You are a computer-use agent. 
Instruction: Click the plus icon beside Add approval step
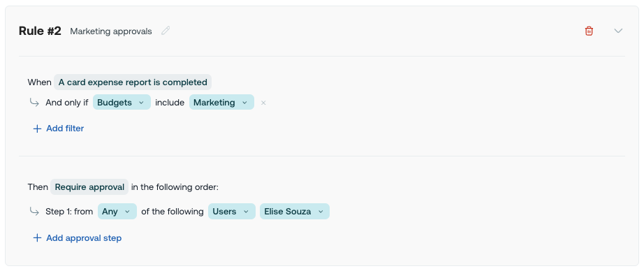coord(37,237)
